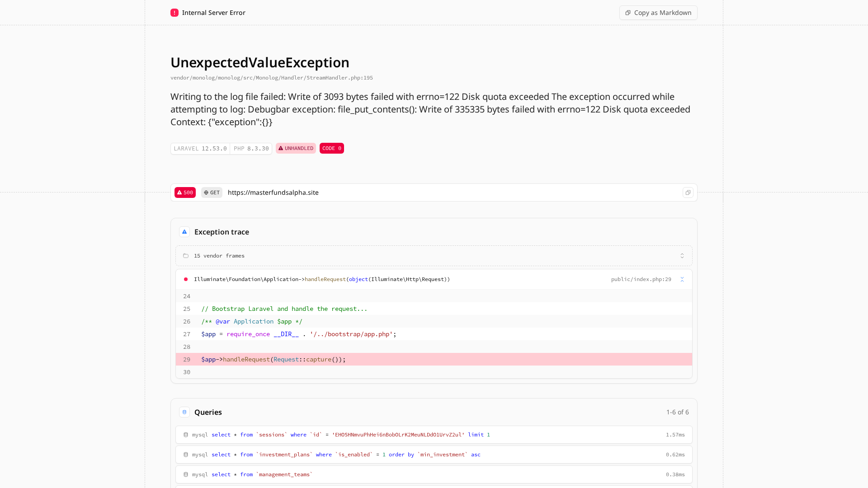Select the sessions query row
Viewport: 868px width, 488px height.
point(434,435)
